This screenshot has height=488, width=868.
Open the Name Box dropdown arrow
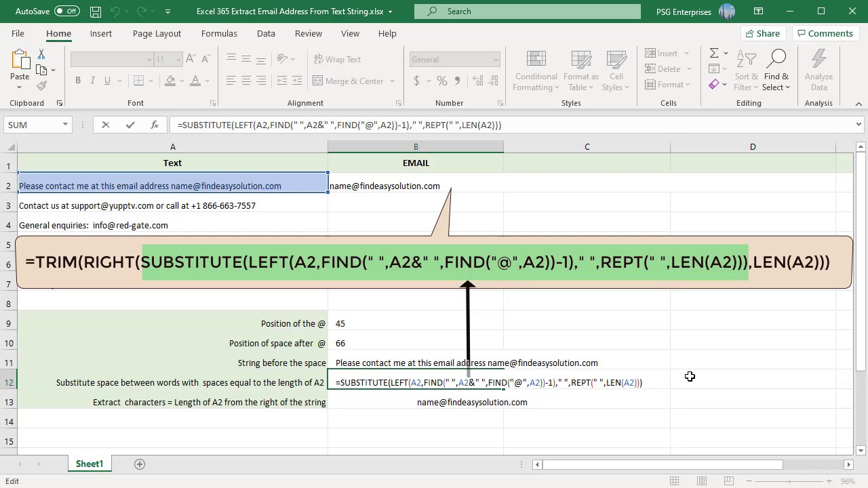[x=65, y=125]
